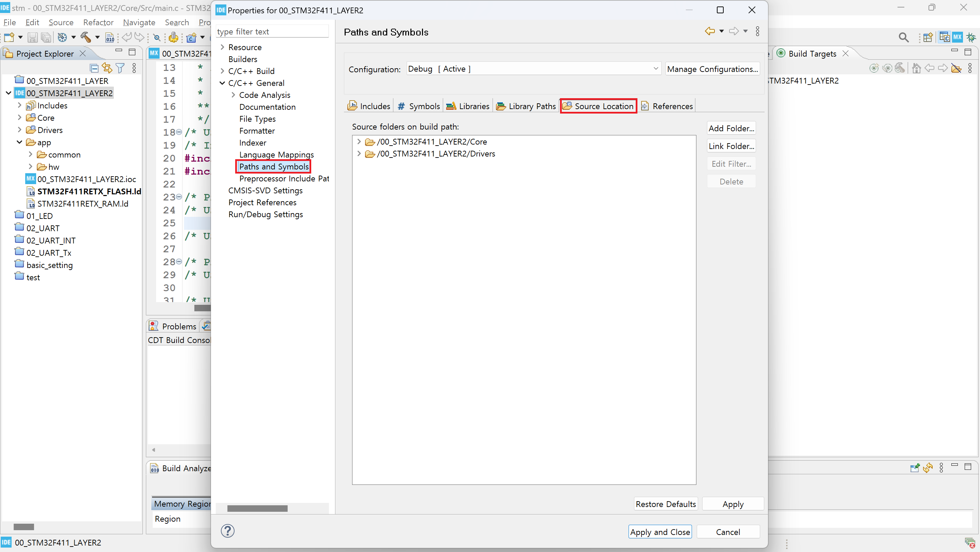Toggle Link with Editor in Project Explorer
This screenshot has width=980, height=552.
tap(107, 68)
